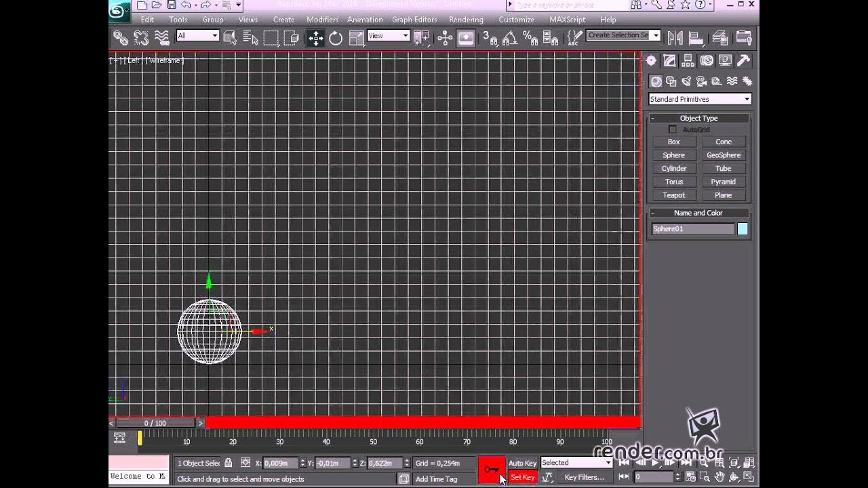Viewport: 868px width, 488px height.
Task: Select the Geometry category icon
Action: (x=656, y=81)
